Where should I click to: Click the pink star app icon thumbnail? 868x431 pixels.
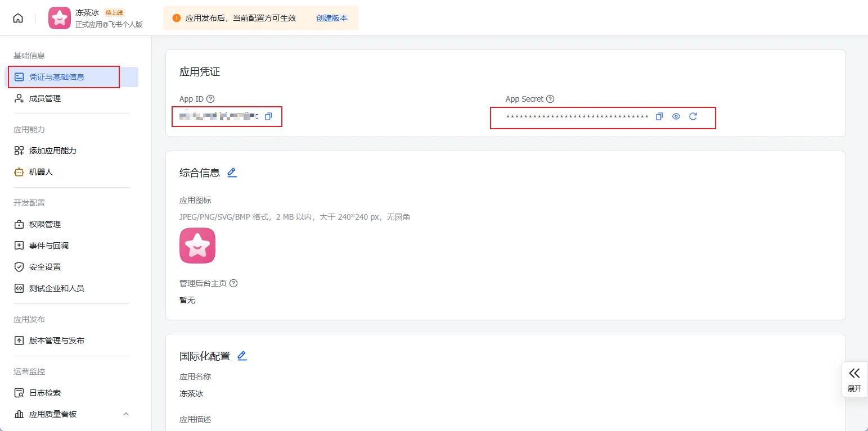click(197, 246)
